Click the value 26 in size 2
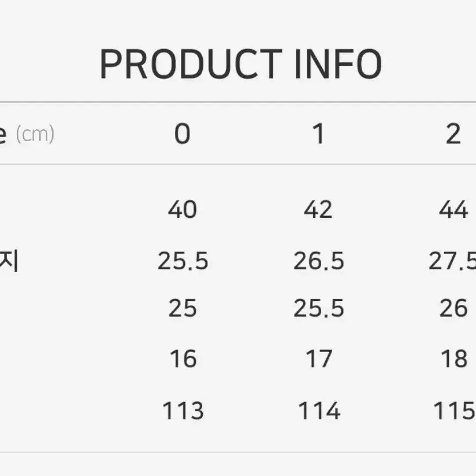The image size is (476, 476). point(453,308)
